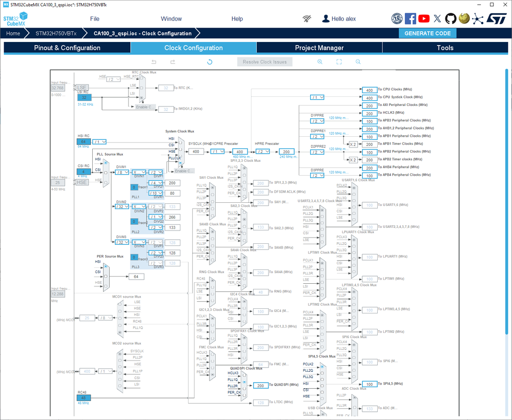Select PLL2R in the QUADSPI Clock Mux
Viewport: 512px width, 420px height.
[x=244, y=388]
